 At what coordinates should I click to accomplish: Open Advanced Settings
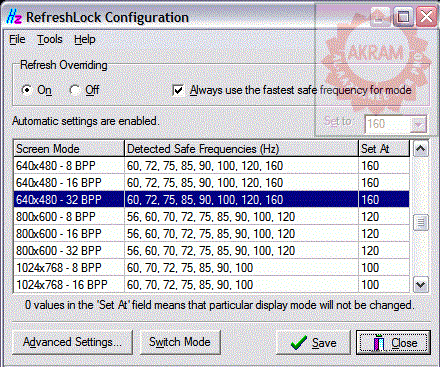(x=72, y=342)
